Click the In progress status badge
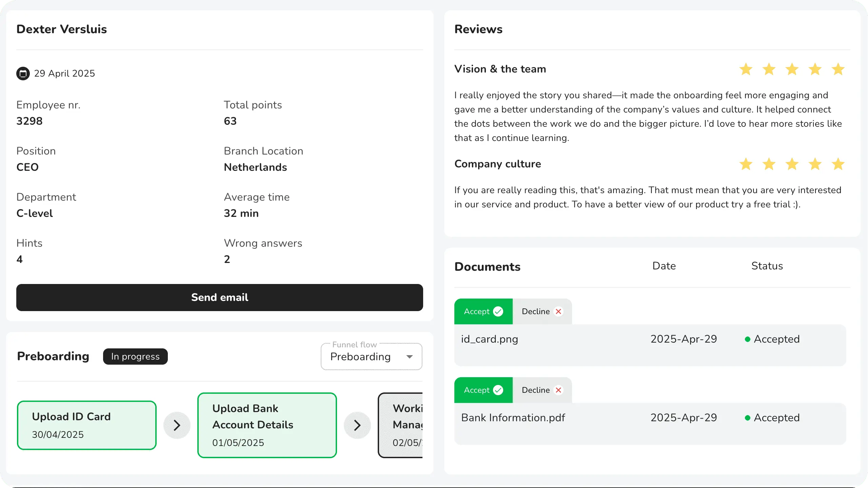The height and width of the screenshot is (488, 868). pos(135,357)
